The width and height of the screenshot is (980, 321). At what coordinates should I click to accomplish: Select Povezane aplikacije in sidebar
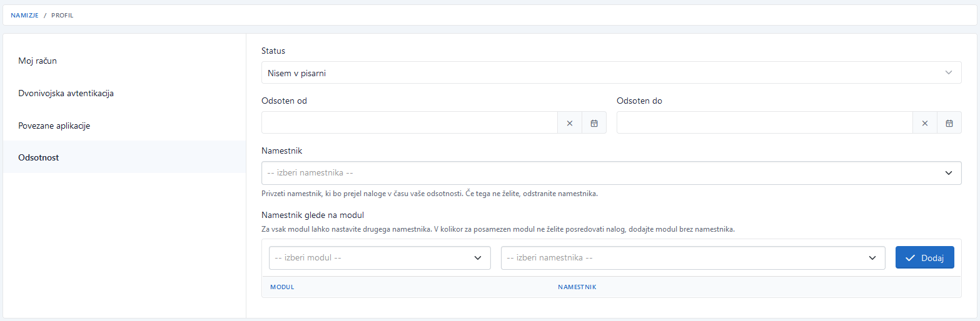click(54, 126)
